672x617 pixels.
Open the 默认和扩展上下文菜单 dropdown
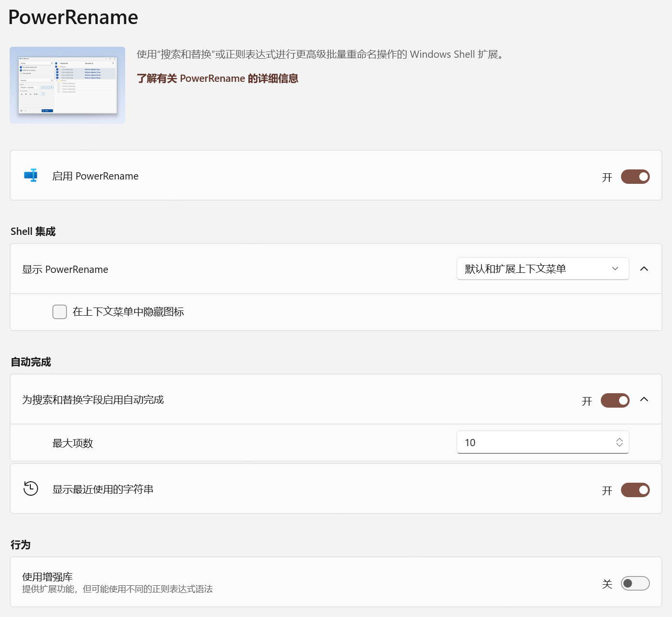click(543, 269)
